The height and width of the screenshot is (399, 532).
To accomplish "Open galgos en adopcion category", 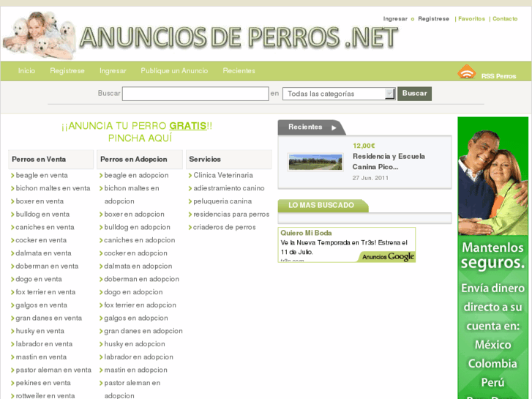I will 136,318.
